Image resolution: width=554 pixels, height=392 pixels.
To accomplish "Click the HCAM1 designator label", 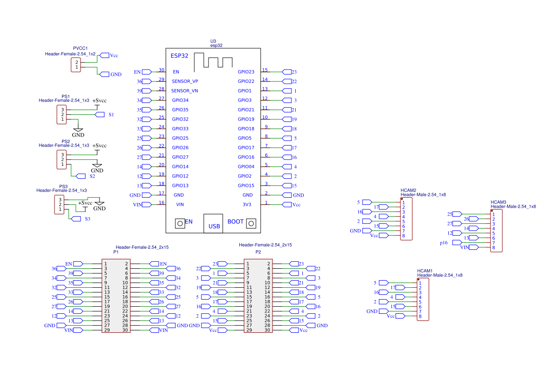I will pyautogui.click(x=425, y=271).
